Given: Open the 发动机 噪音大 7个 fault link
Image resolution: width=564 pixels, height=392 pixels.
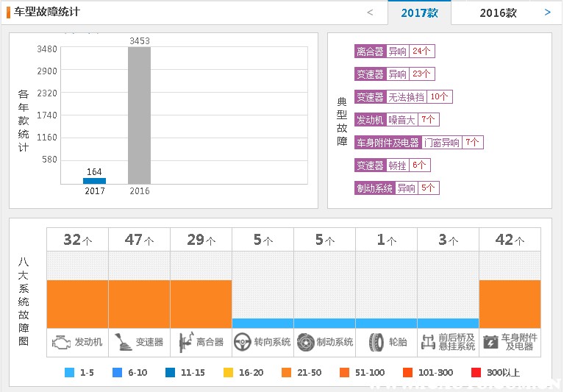Looking at the screenshot, I should pos(396,120).
